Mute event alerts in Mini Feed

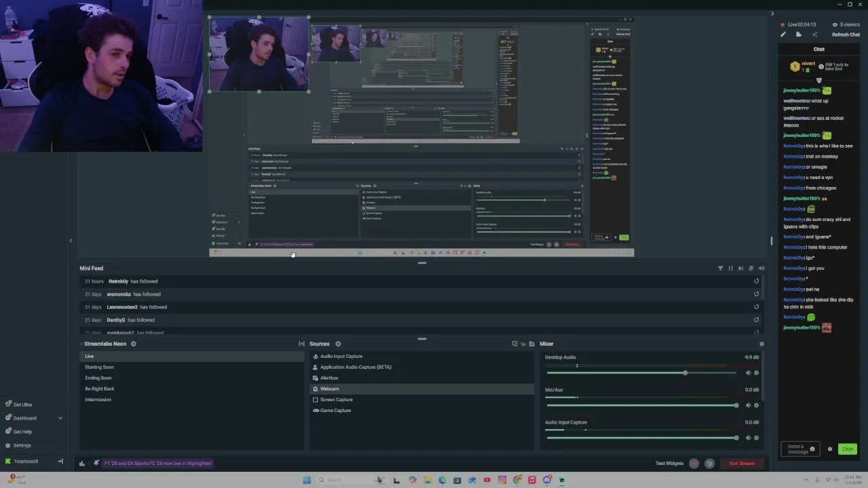[751, 268]
